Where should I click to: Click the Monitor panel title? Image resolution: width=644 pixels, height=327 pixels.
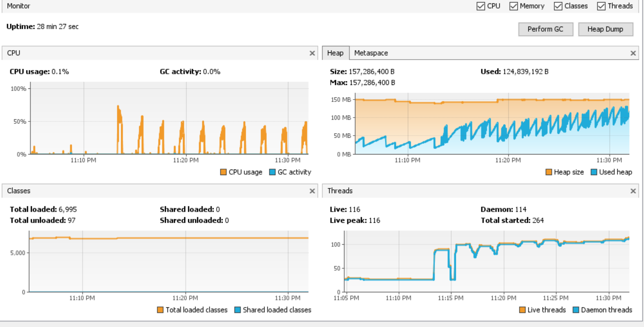(18, 6)
